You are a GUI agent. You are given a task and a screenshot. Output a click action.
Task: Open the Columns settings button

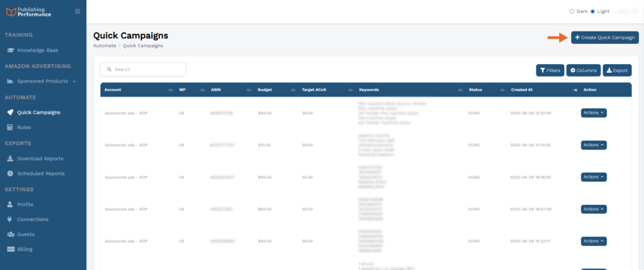584,70
